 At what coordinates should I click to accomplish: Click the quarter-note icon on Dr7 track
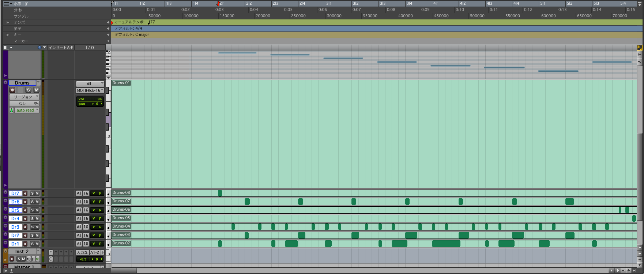(x=109, y=193)
